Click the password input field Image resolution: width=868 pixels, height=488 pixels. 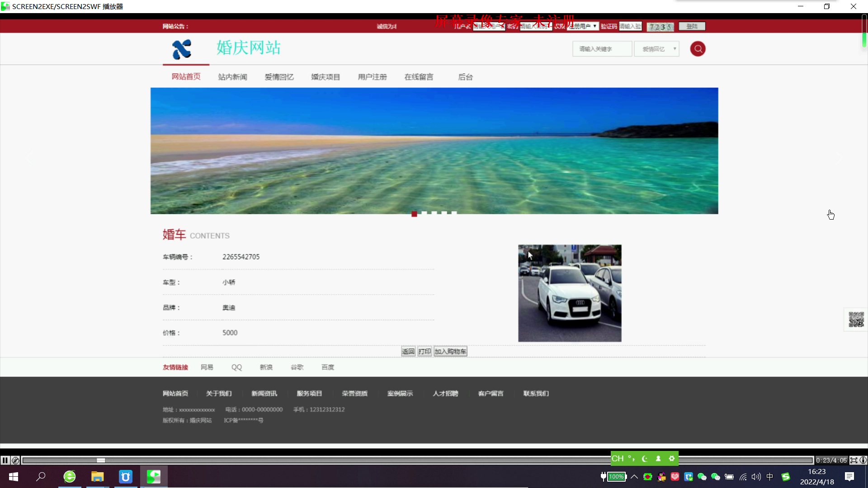click(x=536, y=26)
